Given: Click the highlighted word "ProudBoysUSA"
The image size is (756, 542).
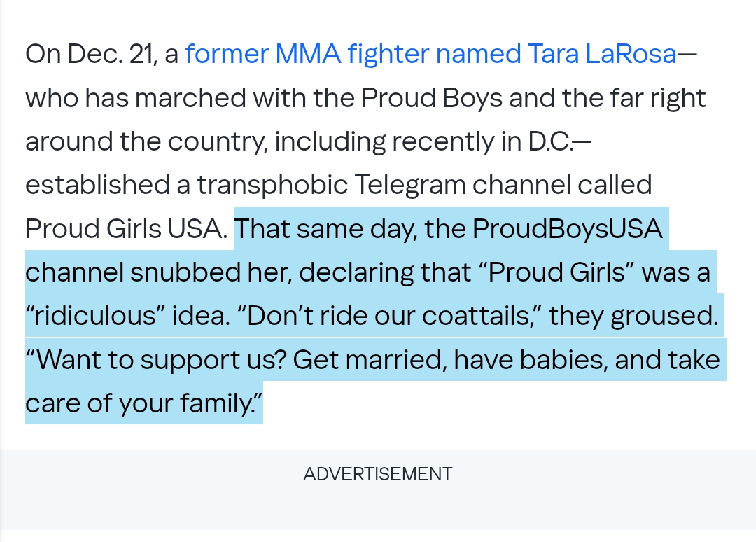Looking at the screenshot, I should click(x=567, y=229).
